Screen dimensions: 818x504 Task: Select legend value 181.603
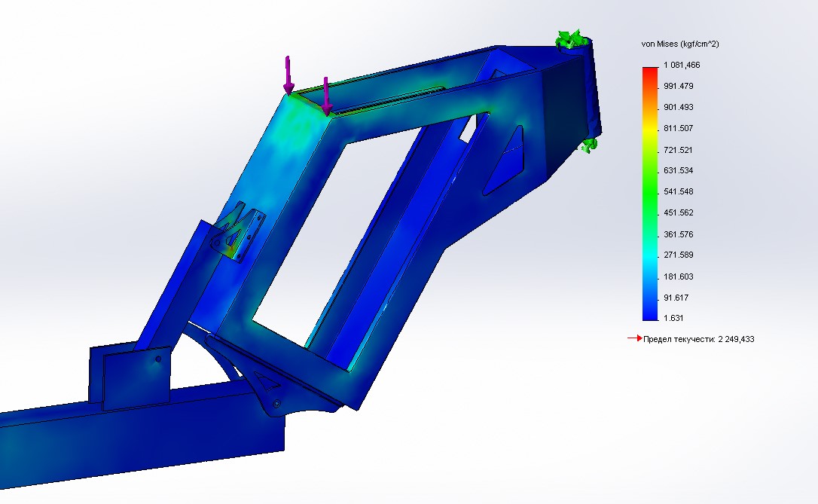coord(678,276)
